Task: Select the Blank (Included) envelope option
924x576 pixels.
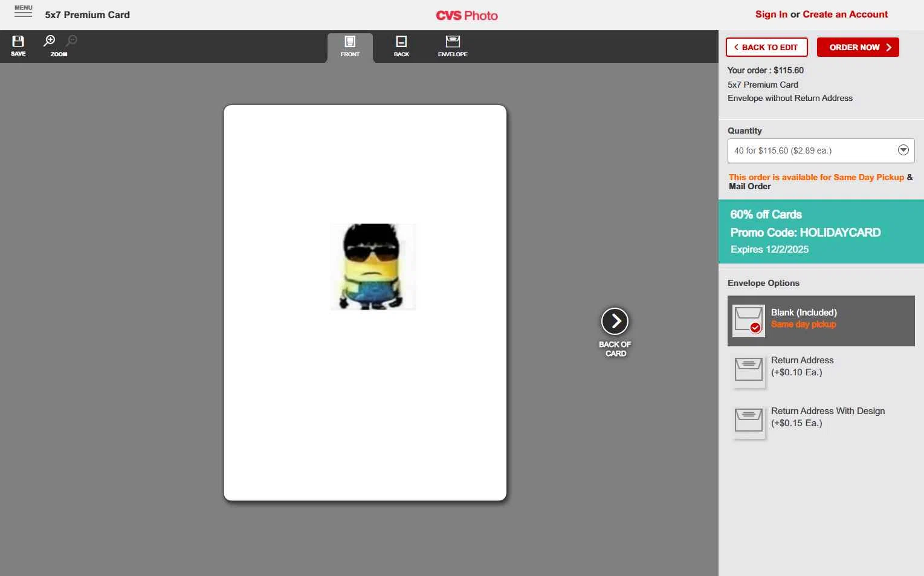Action: pyautogui.click(x=821, y=321)
